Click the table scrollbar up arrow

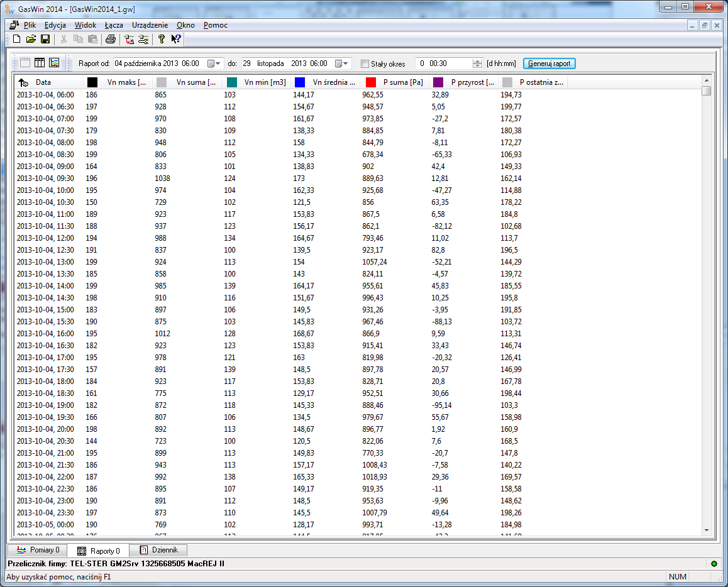[x=707, y=80]
